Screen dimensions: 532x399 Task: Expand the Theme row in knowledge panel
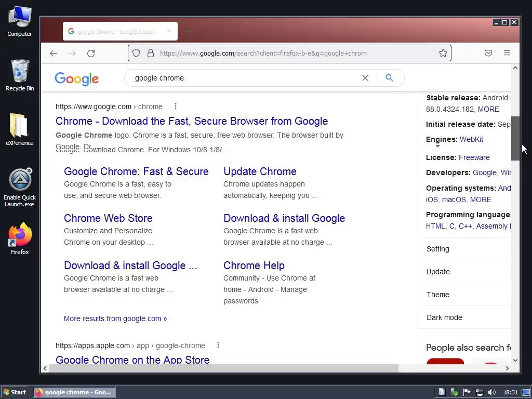click(x=465, y=295)
